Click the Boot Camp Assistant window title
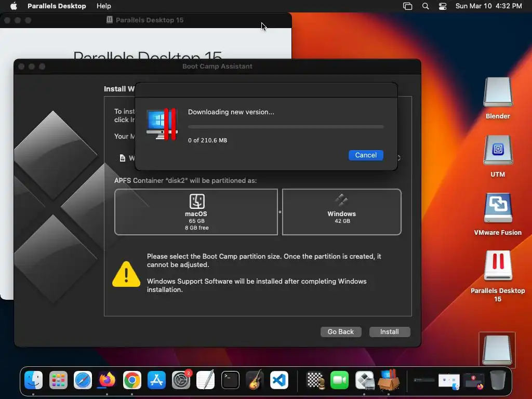 217,66
